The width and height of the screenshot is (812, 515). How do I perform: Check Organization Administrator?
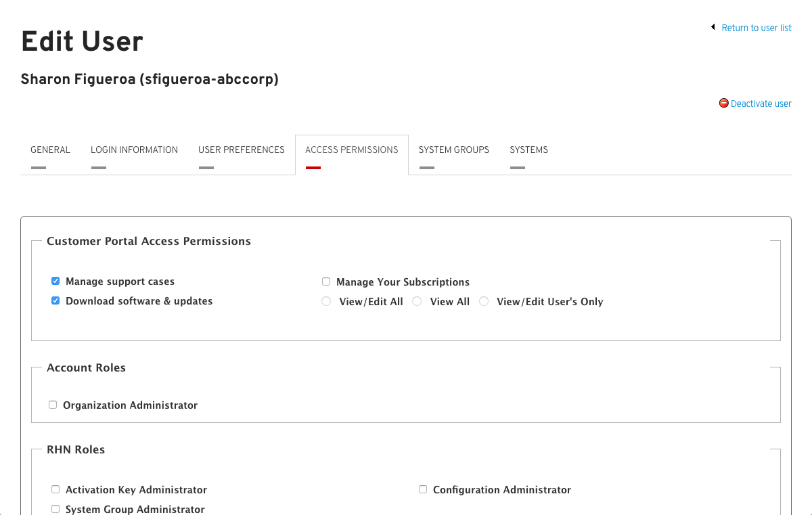pyautogui.click(x=53, y=405)
